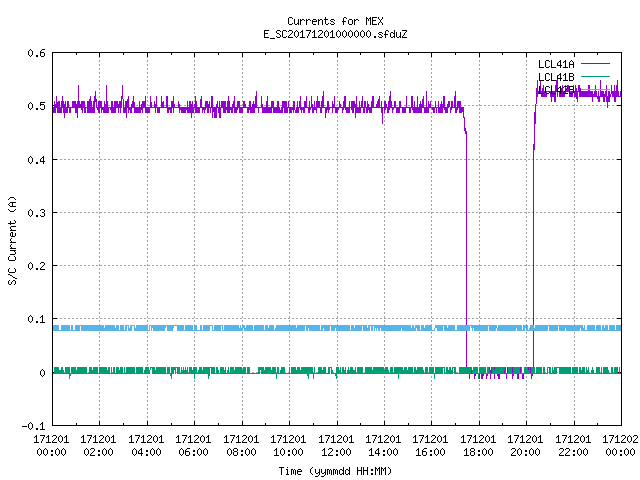Click the y-axis tick value 0.6
This screenshot has height=480, width=640.
36,53
